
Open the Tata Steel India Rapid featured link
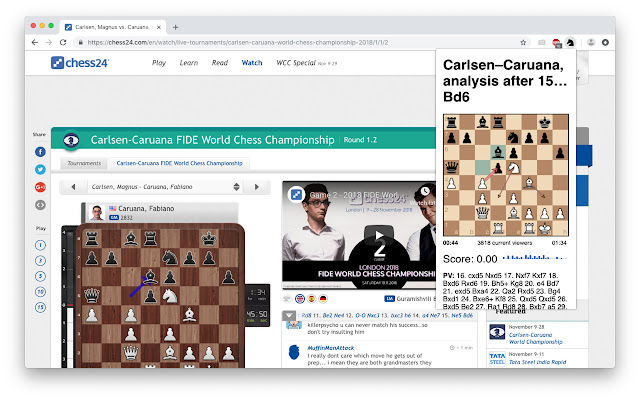[537, 362]
